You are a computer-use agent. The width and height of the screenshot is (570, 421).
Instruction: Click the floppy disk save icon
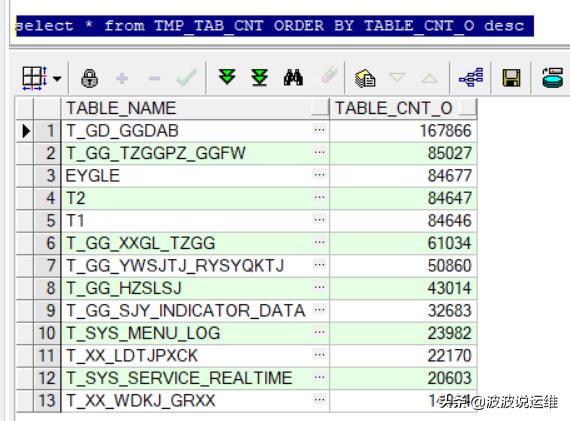(511, 78)
